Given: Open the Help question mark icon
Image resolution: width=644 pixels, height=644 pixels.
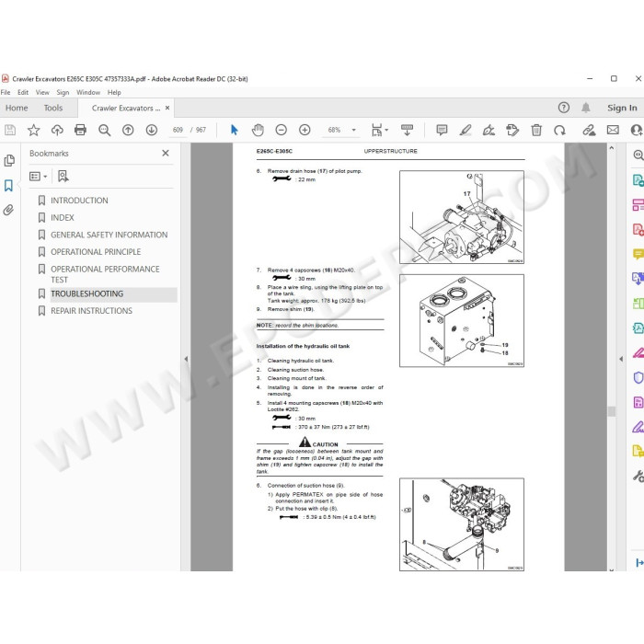Looking at the screenshot, I should point(564,108).
